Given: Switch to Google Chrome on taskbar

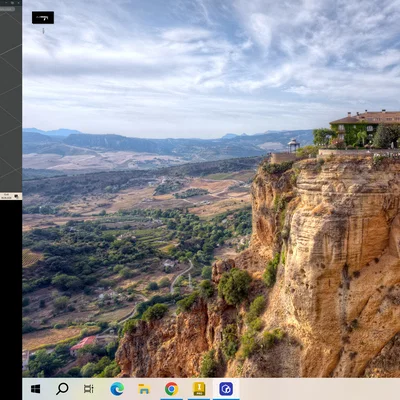Looking at the screenshot, I should pyautogui.click(x=171, y=389).
